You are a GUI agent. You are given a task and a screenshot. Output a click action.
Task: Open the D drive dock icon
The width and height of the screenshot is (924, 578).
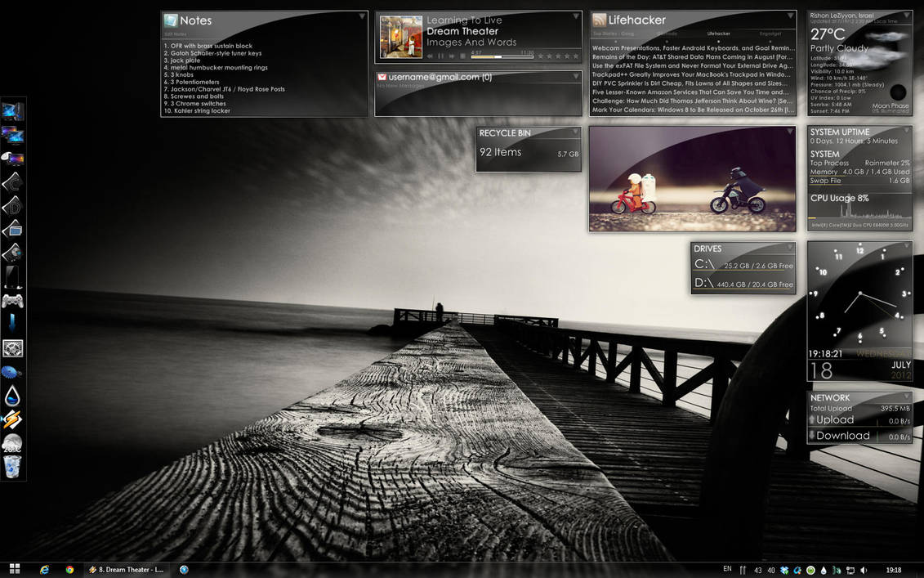click(12, 205)
